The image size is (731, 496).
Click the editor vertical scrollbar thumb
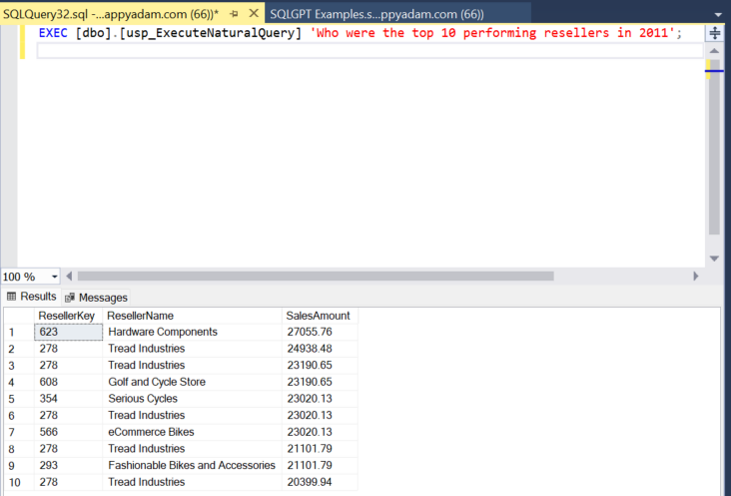coord(714,147)
